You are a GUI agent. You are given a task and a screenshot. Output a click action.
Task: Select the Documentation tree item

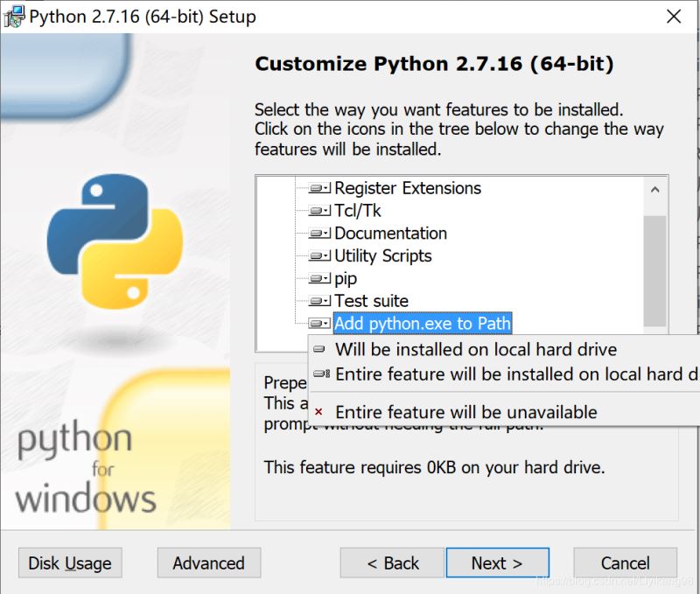[x=390, y=234]
